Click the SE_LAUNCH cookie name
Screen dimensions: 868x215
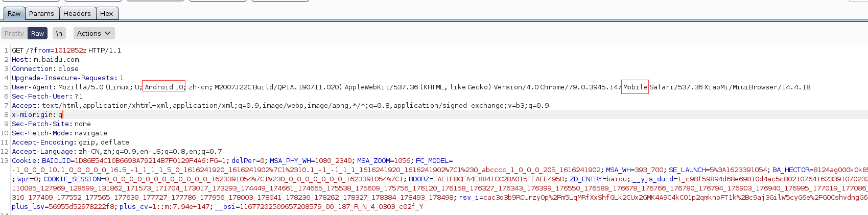[x=687, y=170]
